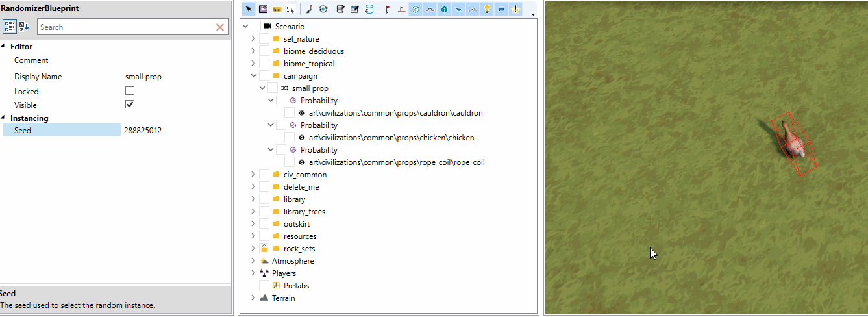Select the Players node
This screenshot has height=317, width=868.
pyautogui.click(x=284, y=273)
